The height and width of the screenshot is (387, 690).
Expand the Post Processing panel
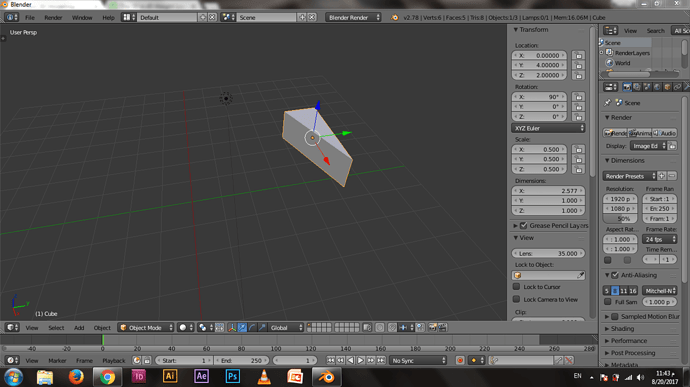pyautogui.click(x=633, y=353)
